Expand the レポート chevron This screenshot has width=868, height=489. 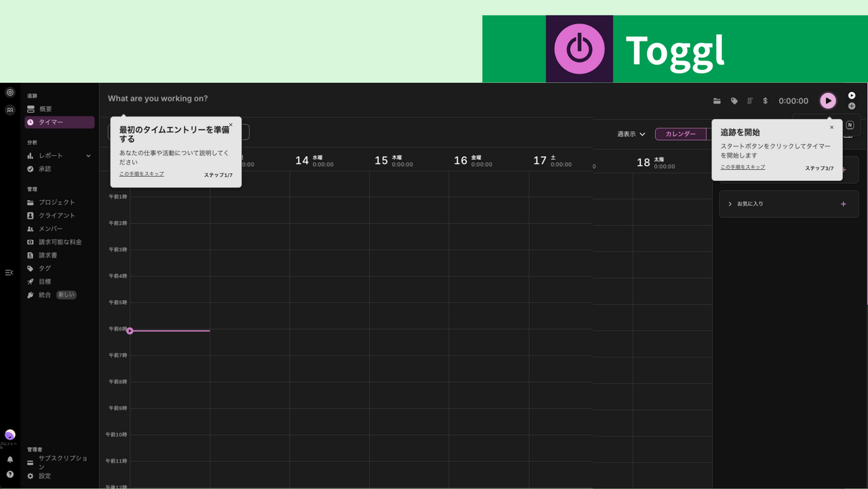[x=88, y=156]
